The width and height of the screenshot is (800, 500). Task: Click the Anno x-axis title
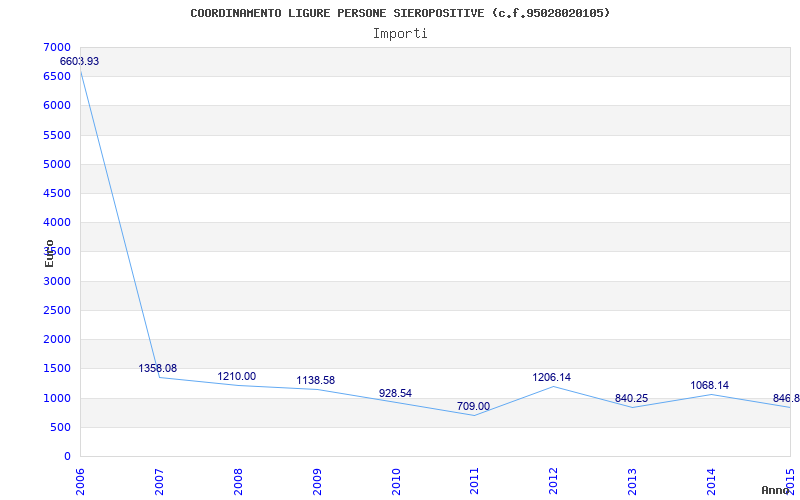[775, 490]
